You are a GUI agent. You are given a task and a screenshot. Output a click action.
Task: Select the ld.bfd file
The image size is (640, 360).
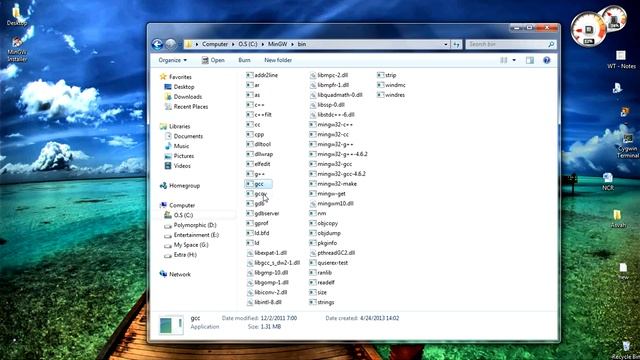tap(258, 233)
